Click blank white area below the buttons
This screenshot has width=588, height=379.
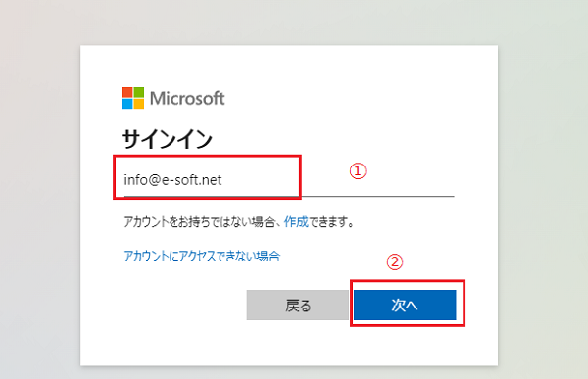pyautogui.click(x=289, y=345)
